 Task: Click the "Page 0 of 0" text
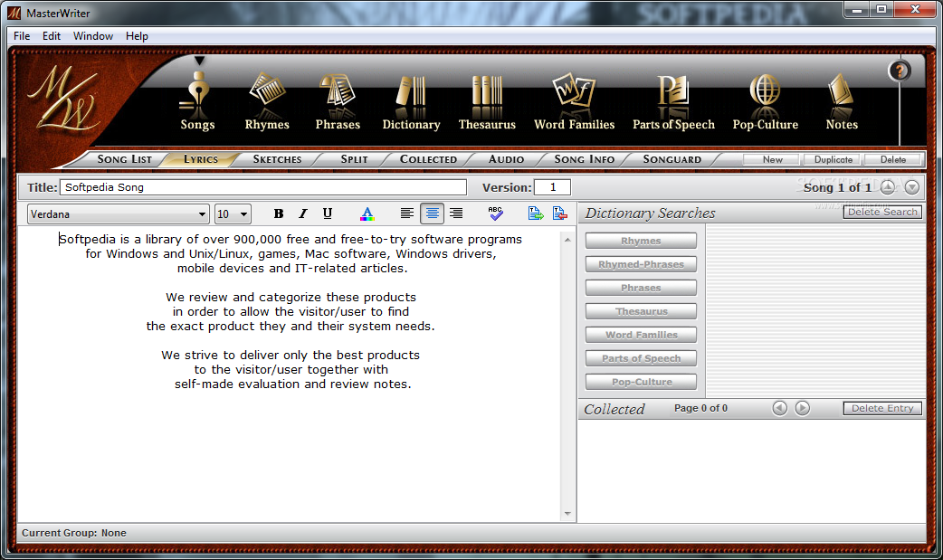(x=700, y=408)
